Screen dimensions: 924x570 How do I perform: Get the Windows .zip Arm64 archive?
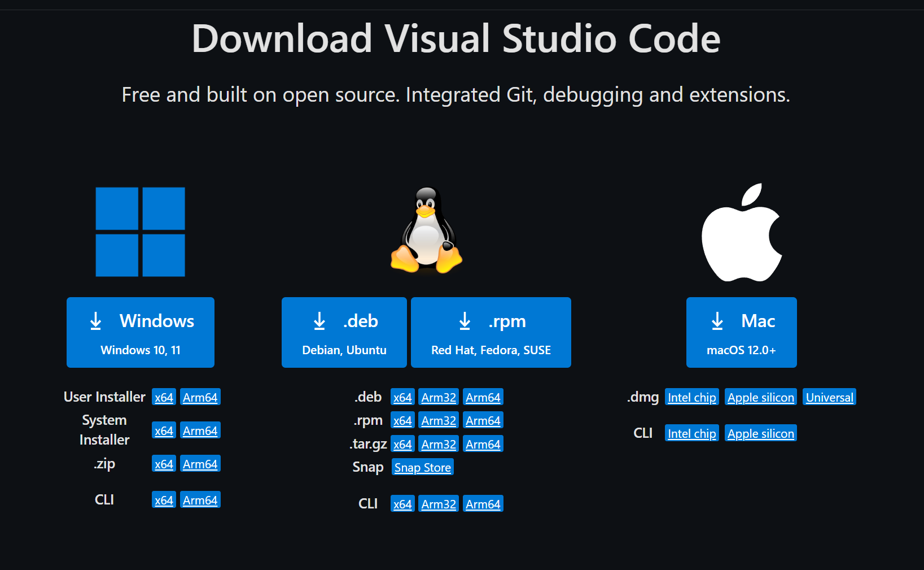tap(200, 464)
